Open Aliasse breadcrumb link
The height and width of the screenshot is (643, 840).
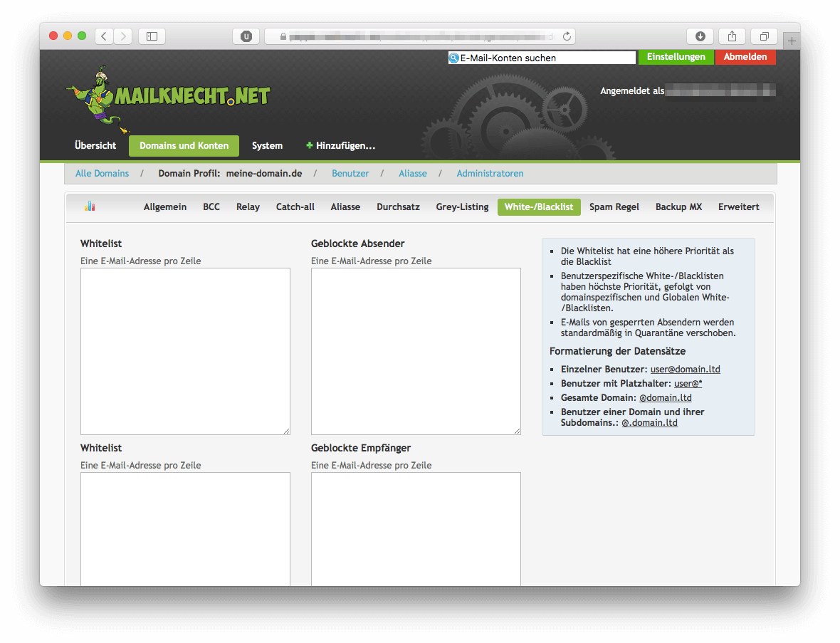[x=413, y=173]
